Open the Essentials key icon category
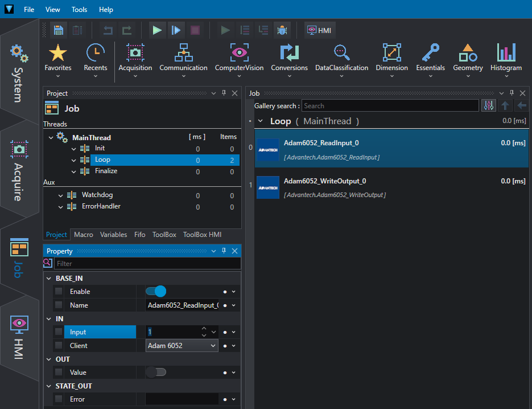The image size is (532, 409). pyautogui.click(x=430, y=58)
